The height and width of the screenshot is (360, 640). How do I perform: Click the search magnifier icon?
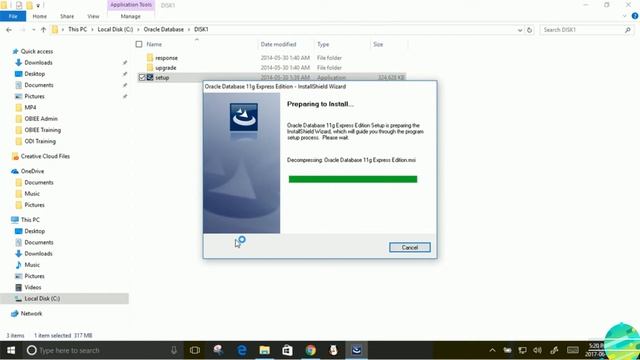[x=628, y=30]
